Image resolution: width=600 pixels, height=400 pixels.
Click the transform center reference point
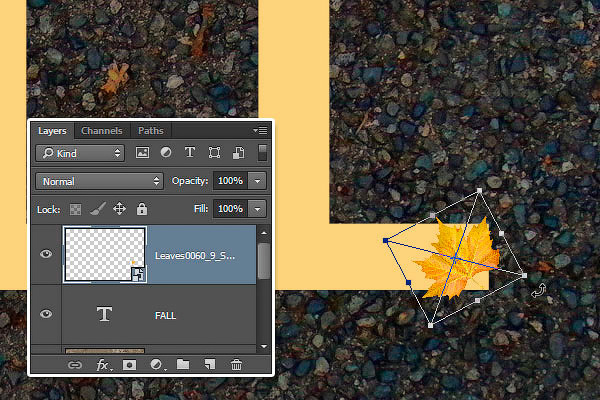[x=455, y=258]
